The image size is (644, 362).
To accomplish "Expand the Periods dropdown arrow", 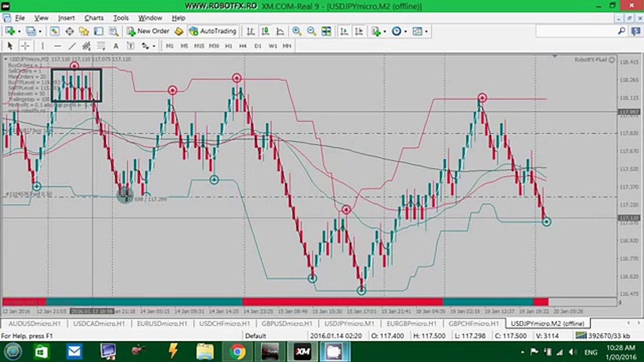I will (x=405, y=32).
